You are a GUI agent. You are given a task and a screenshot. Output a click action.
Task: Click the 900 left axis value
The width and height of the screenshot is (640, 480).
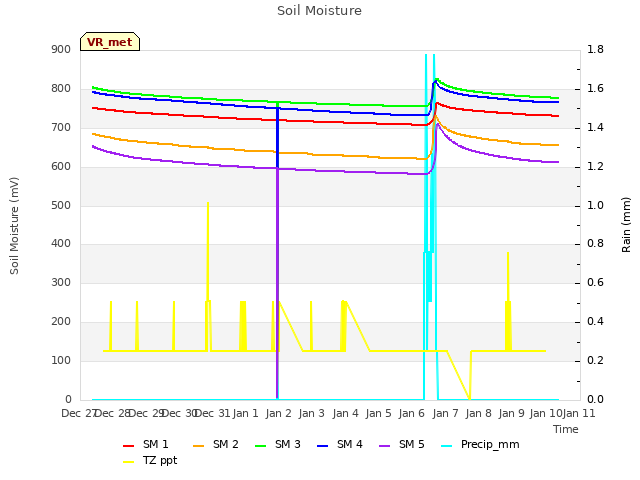[x=61, y=50]
